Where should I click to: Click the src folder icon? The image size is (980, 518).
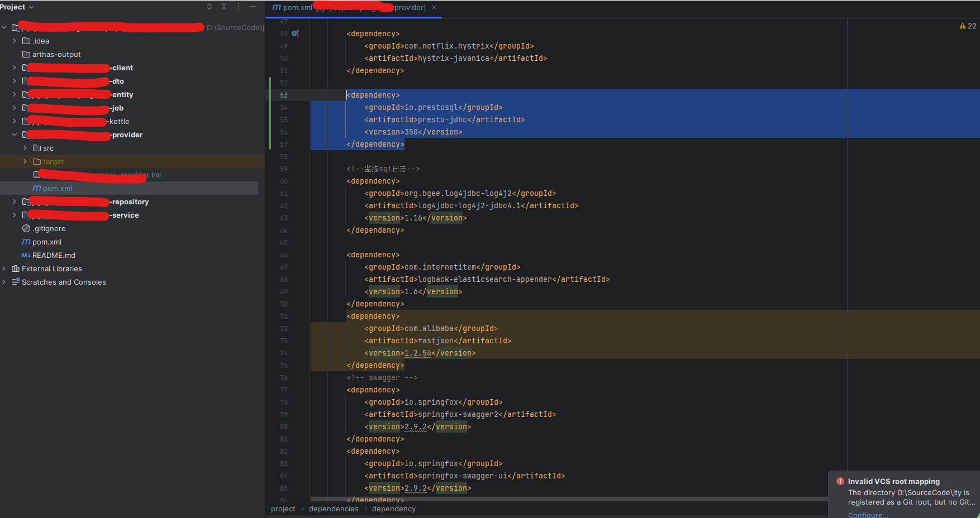click(x=37, y=148)
